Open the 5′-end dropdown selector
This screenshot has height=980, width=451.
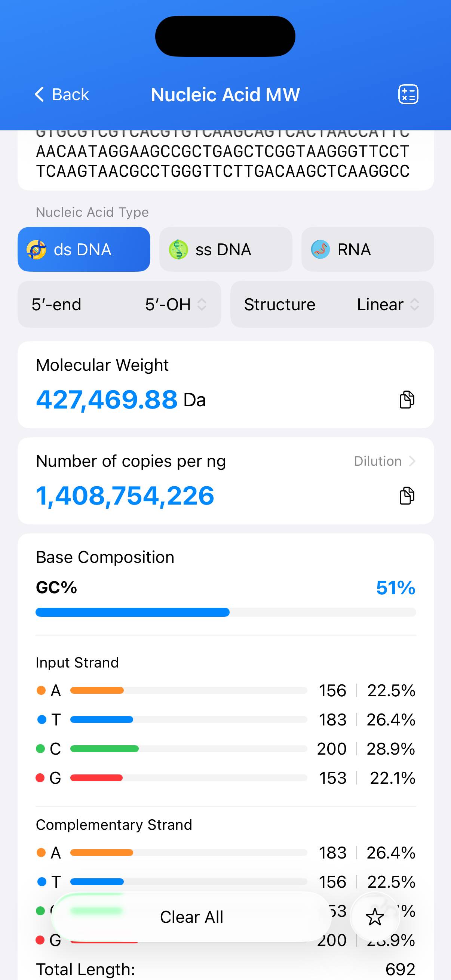(x=119, y=304)
